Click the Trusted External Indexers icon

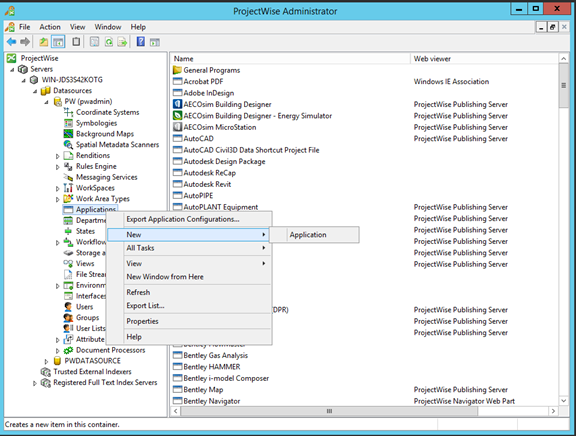pos(46,372)
